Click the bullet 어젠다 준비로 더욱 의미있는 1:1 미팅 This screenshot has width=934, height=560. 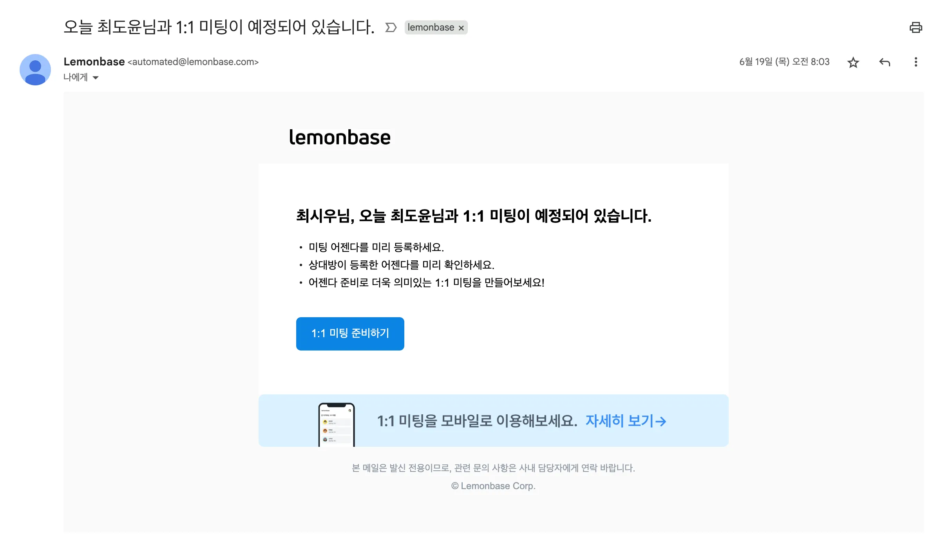[427, 283]
